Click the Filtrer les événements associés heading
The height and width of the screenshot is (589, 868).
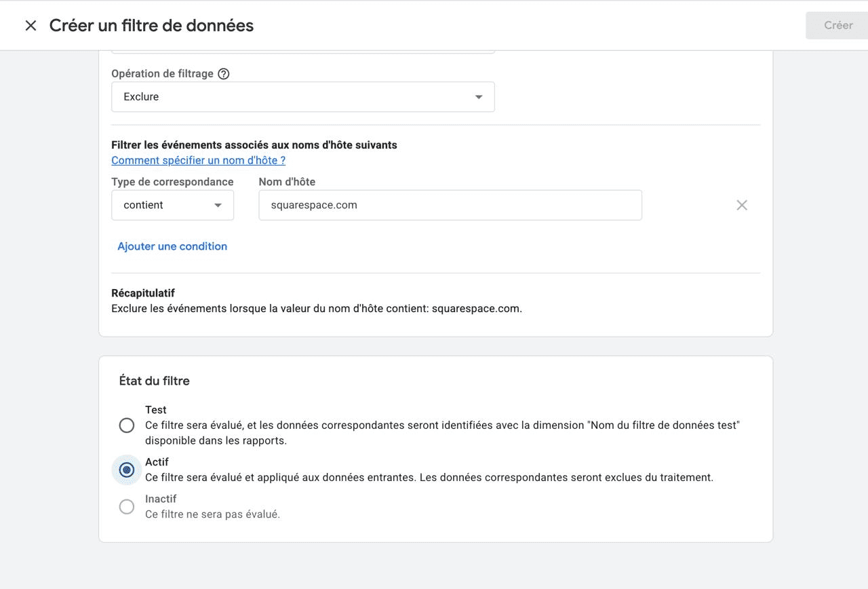(x=254, y=145)
